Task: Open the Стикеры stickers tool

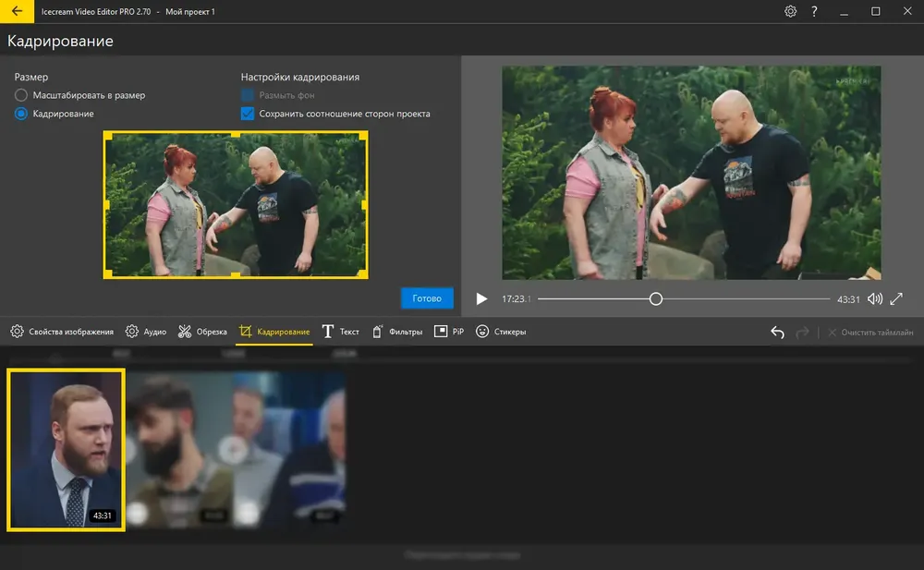Action: [501, 332]
